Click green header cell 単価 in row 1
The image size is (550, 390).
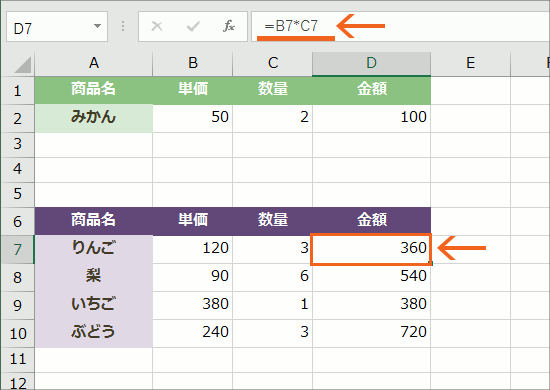click(193, 90)
